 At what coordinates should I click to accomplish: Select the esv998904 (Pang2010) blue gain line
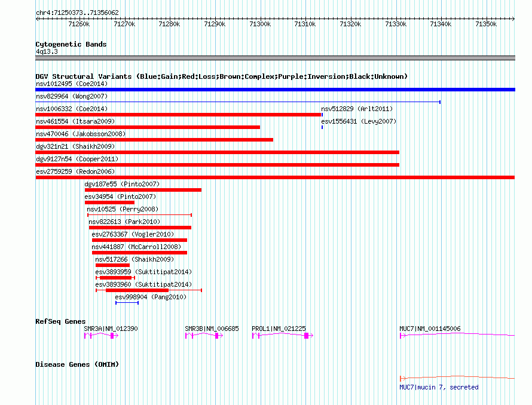[x=127, y=303]
